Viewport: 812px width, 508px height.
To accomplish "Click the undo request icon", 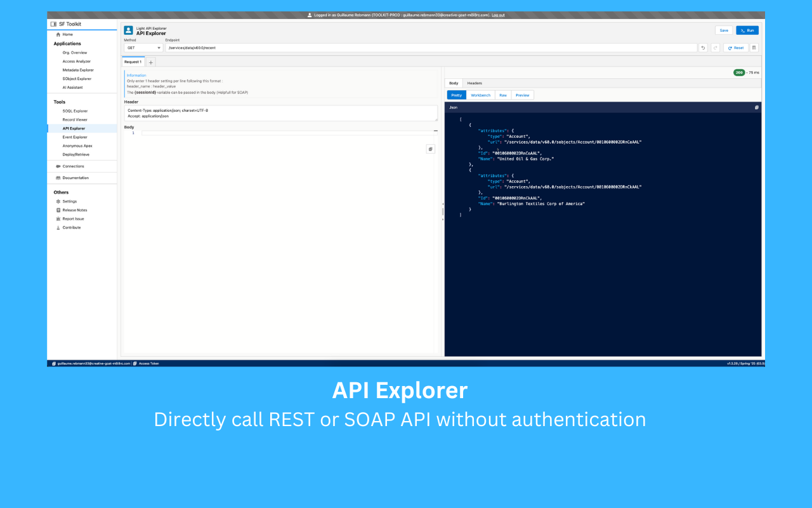I will tap(702, 48).
